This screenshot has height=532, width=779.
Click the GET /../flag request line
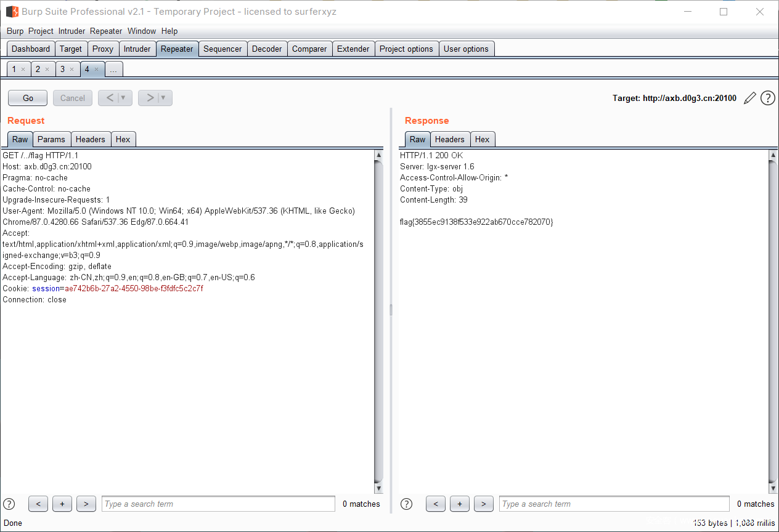41,155
